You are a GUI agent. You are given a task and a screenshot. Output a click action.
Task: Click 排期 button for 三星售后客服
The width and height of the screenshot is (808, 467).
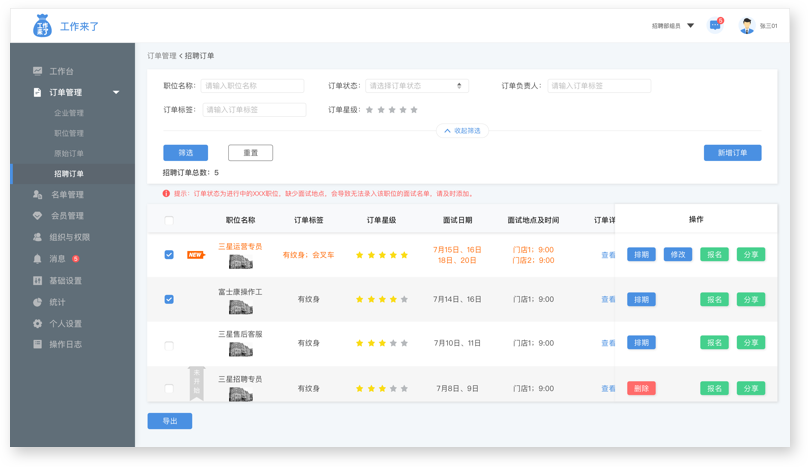pyautogui.click(x=641, y=343)
